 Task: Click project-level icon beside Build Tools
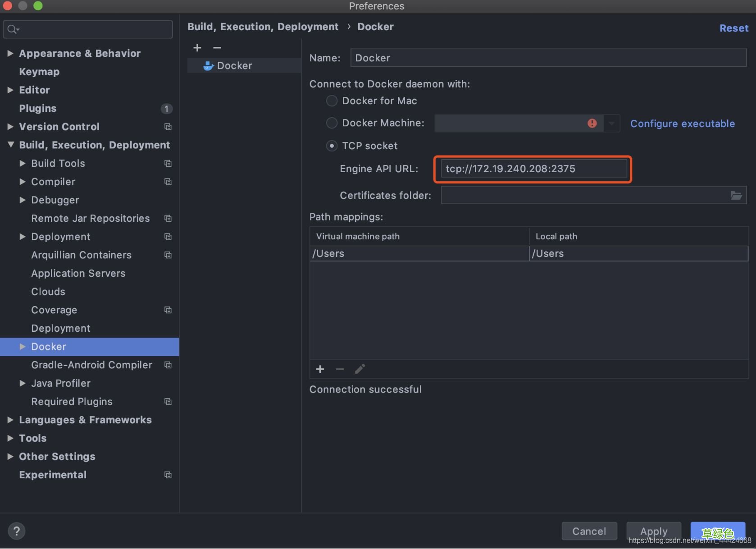tap(168, 164)
